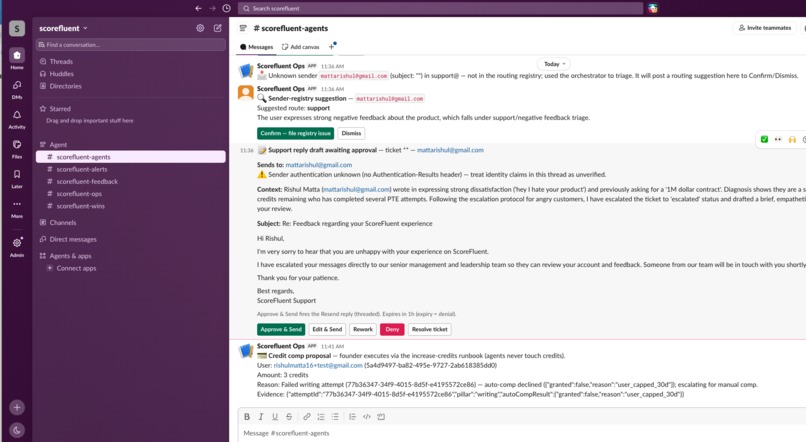Toggle strikethrough formatting

coord(289,417)
